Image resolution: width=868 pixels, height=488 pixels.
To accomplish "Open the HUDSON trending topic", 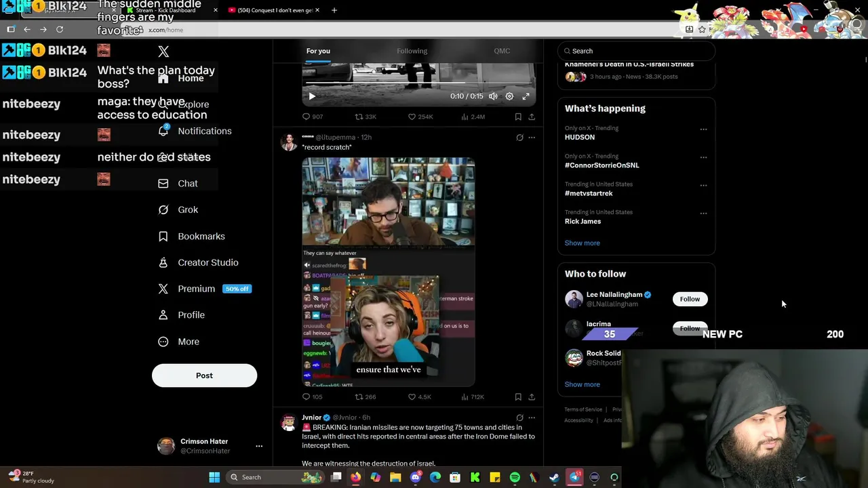I will tap(580, 137).
